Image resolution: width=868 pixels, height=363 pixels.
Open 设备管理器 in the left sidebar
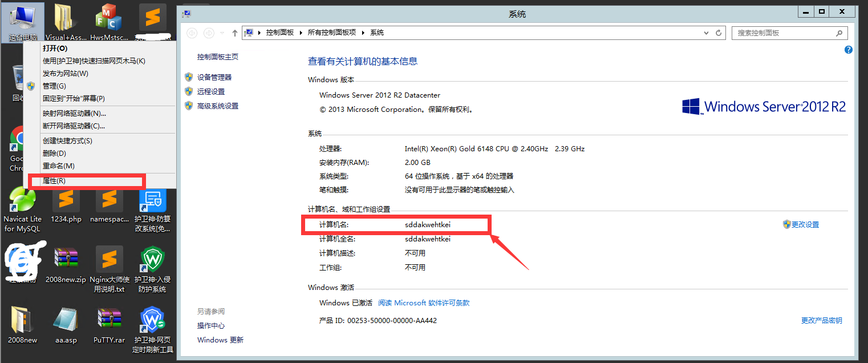(x=214, y=77)
